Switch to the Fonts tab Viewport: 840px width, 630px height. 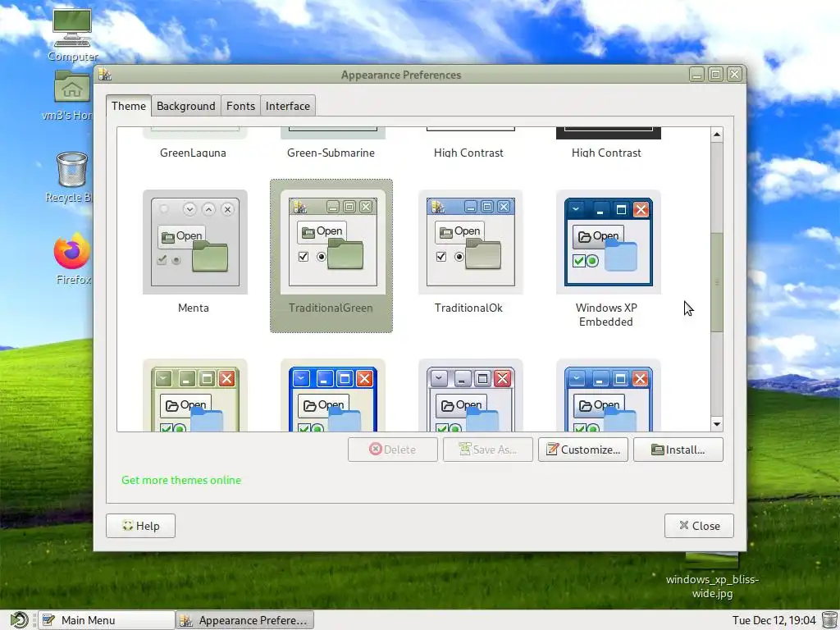pos(240,106)
